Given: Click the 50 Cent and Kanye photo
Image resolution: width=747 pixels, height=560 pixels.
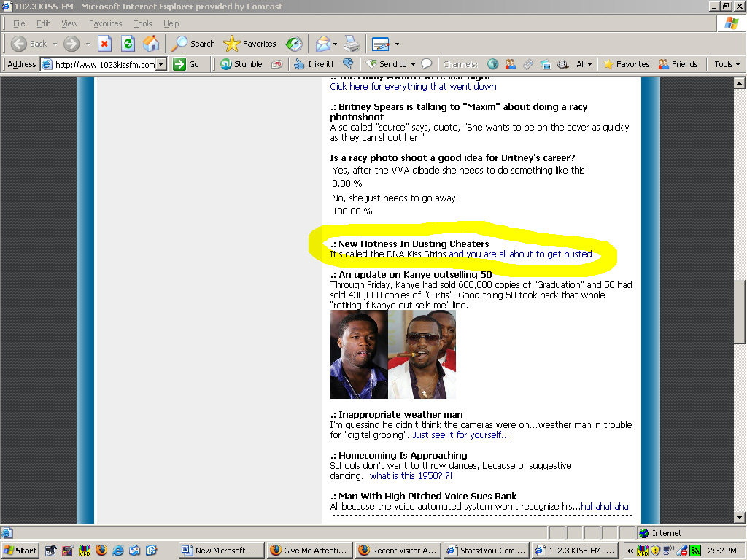Looking at the screenshot, I should [x=393, y=354].
